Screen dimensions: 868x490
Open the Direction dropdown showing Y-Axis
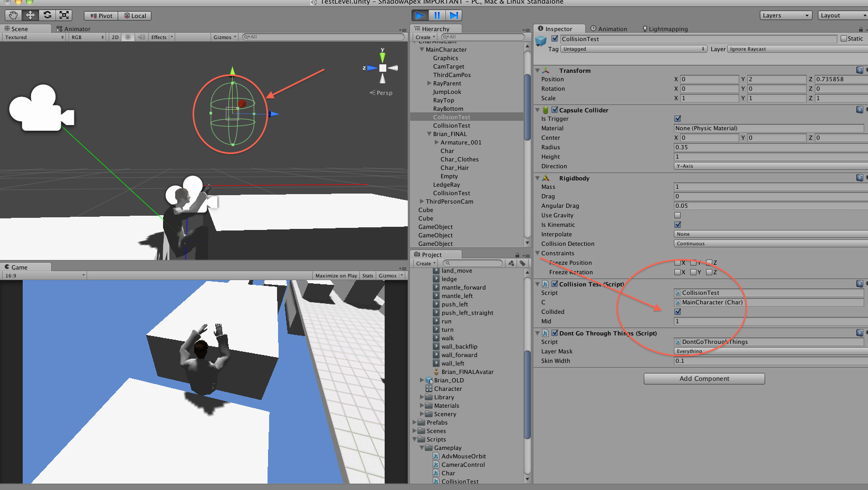[x=771, y=166]
